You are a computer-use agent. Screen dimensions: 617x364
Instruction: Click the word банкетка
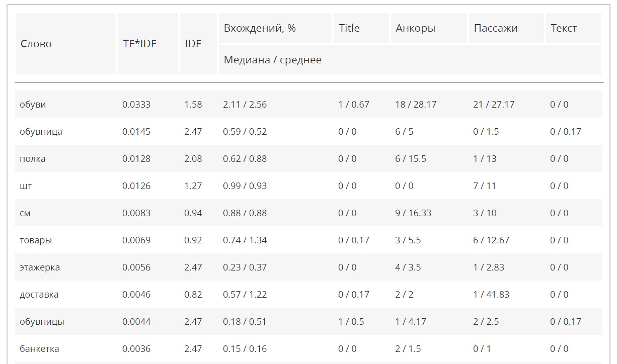coord(39,349)
